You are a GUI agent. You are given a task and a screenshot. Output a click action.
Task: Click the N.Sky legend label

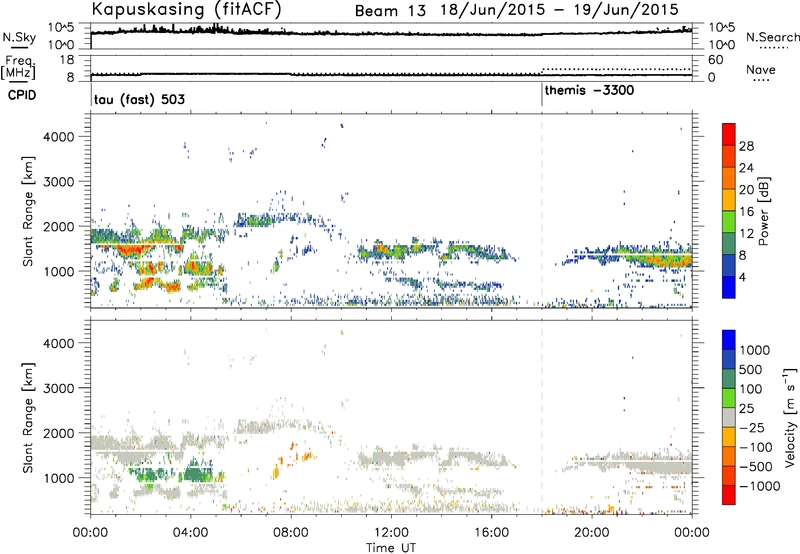[19, 37]
